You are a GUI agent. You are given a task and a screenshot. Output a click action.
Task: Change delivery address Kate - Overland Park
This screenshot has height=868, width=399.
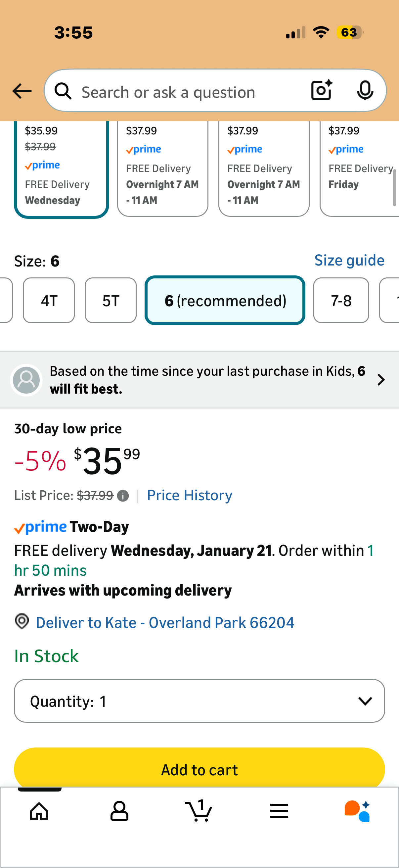[165, 623]
